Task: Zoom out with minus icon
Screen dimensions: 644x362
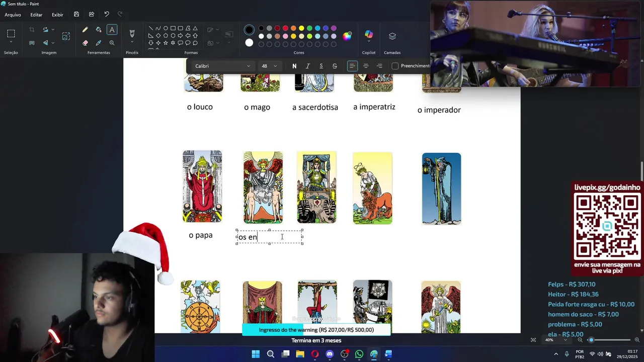Action: pyautogui.click(x=580, y=340)
